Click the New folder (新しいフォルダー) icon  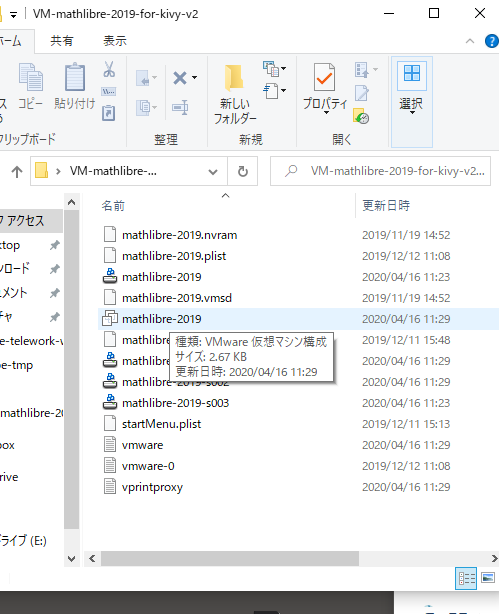[235, 77]
